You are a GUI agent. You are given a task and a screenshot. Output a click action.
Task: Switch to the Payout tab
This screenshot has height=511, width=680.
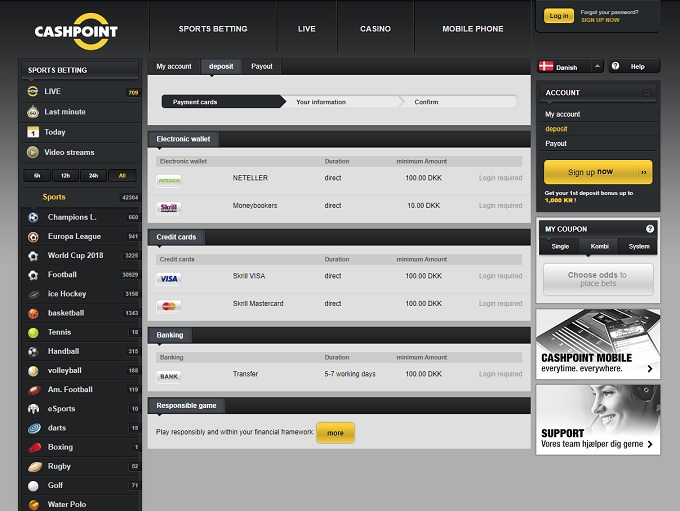(x=261, y=66)
